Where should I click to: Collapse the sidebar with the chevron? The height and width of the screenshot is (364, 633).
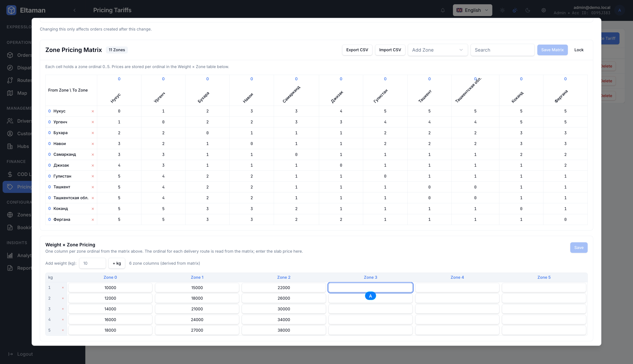click(75, 10)
